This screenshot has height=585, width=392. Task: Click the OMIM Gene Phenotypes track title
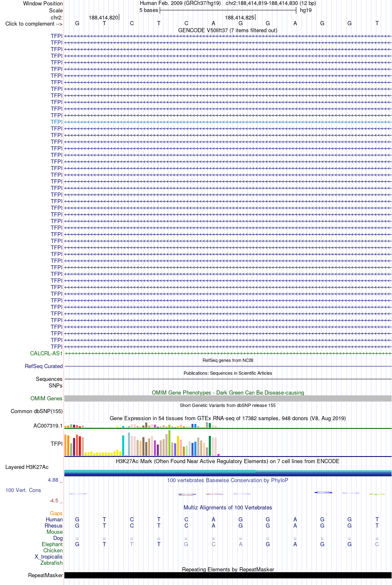click(x=228, y=392)
